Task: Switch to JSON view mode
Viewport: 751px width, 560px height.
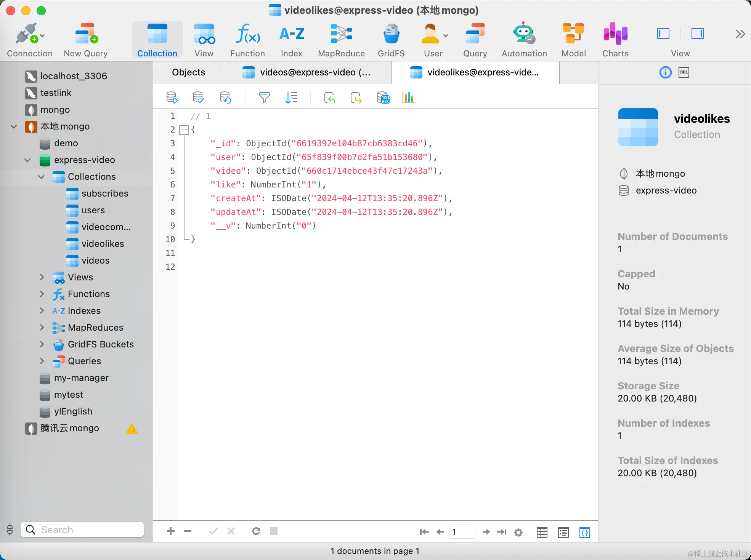Action: 584,532
